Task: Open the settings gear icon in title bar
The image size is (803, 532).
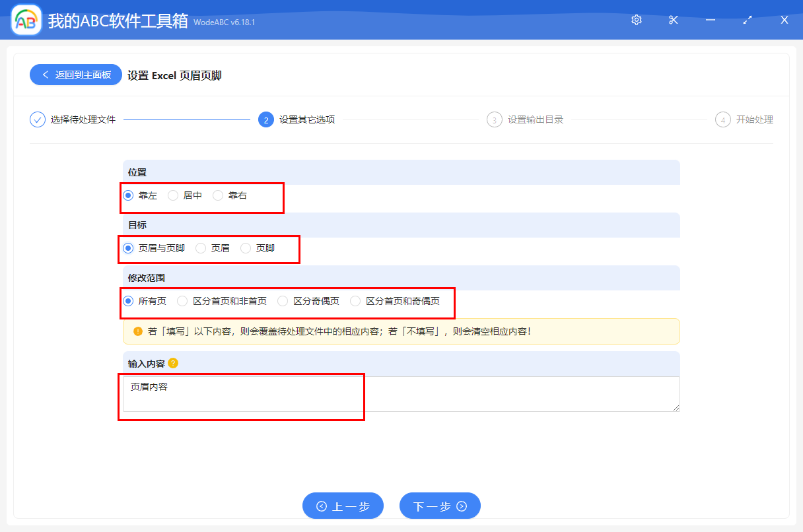Action: tap(637, 20)
